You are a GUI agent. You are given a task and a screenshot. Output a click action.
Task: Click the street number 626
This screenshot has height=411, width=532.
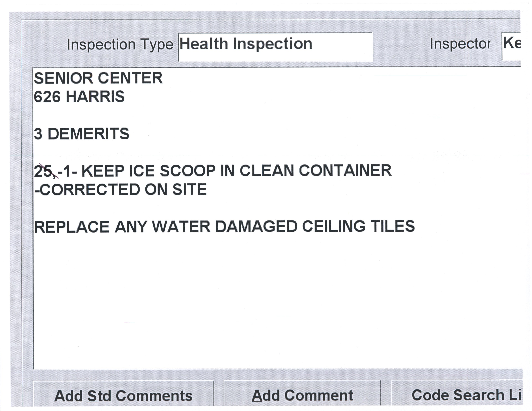click(x=47, y=97)
